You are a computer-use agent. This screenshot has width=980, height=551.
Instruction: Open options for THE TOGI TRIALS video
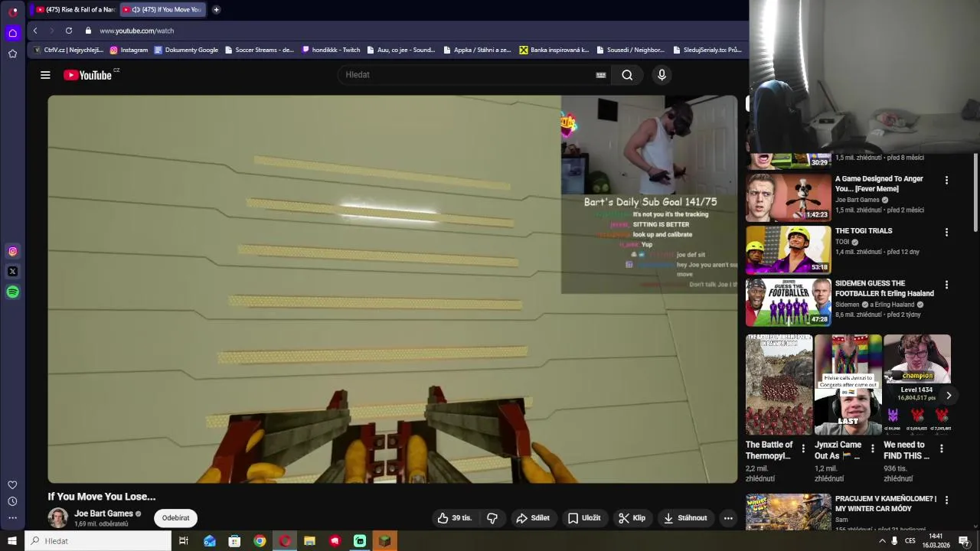click(946, 232)
